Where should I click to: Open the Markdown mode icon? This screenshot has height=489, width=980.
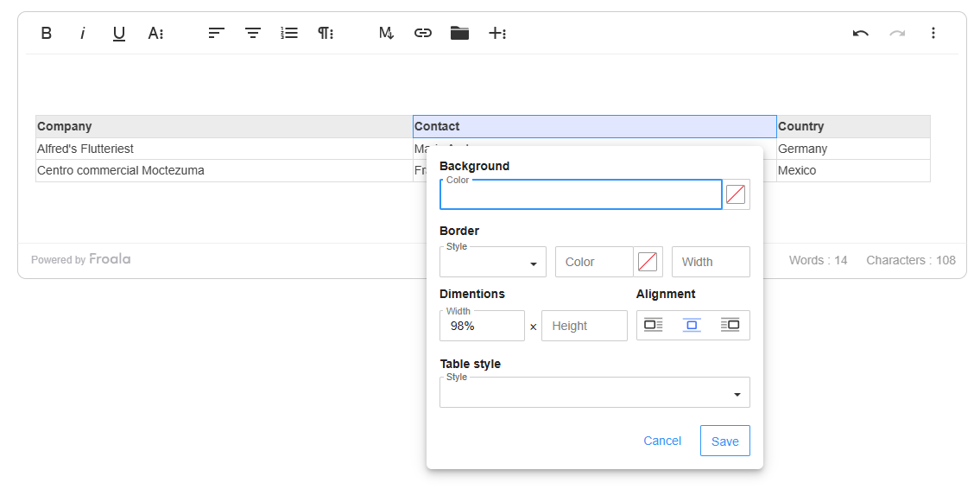[386, 33]
